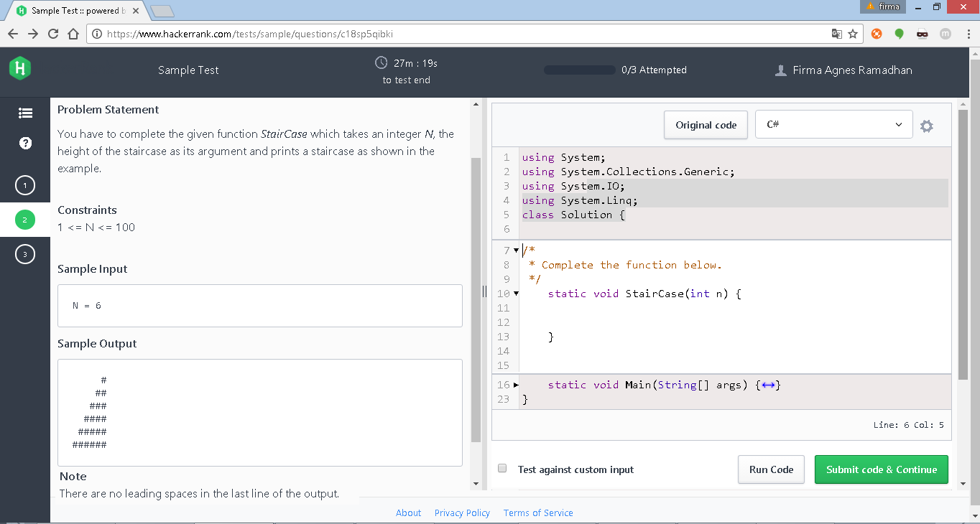Expand the folded Main function
The image size is (980, 524).
[516, 385]
